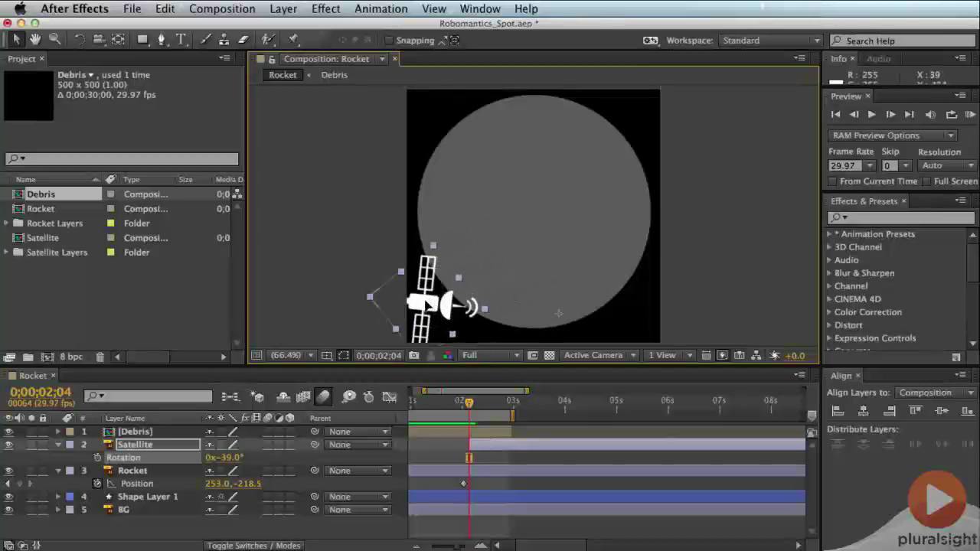Click the Brainstorm lightbulb icon in timeline
Screen dimensions: 980x551
[x=349, y=396]
